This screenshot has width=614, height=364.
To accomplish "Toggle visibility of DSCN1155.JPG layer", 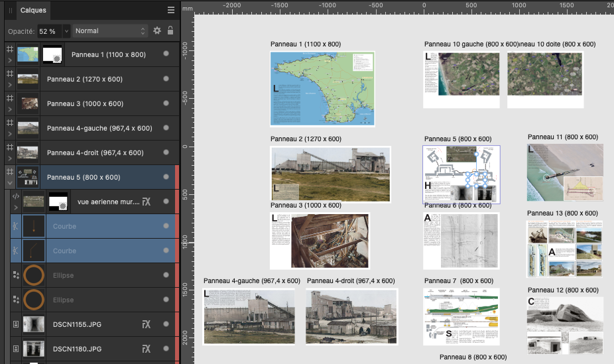I will click(166, 324).
